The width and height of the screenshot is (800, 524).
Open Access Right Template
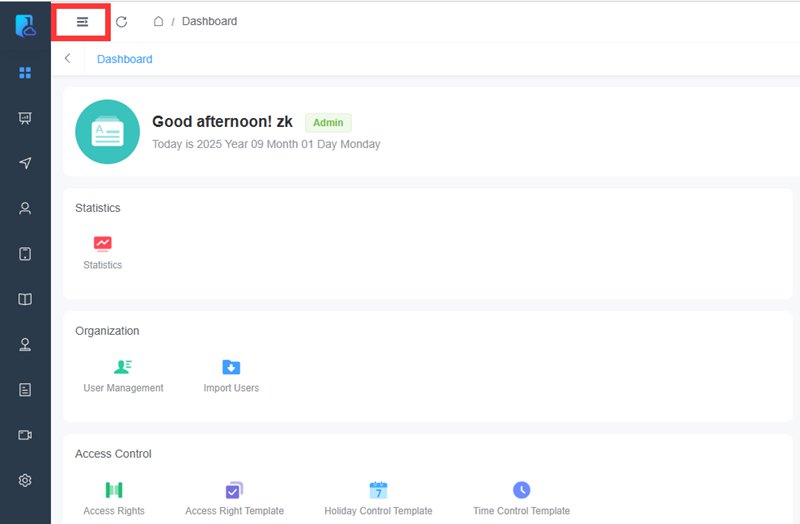[234, 498]
